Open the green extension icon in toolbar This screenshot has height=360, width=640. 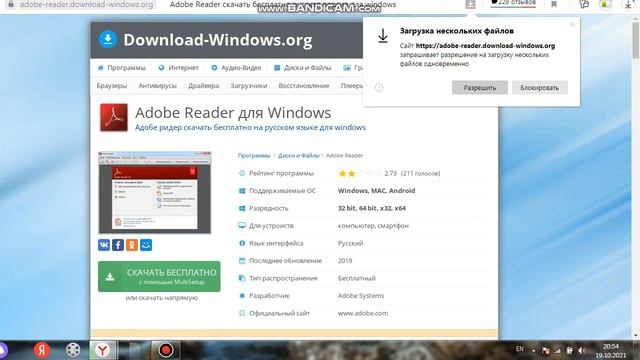[605, 4]
